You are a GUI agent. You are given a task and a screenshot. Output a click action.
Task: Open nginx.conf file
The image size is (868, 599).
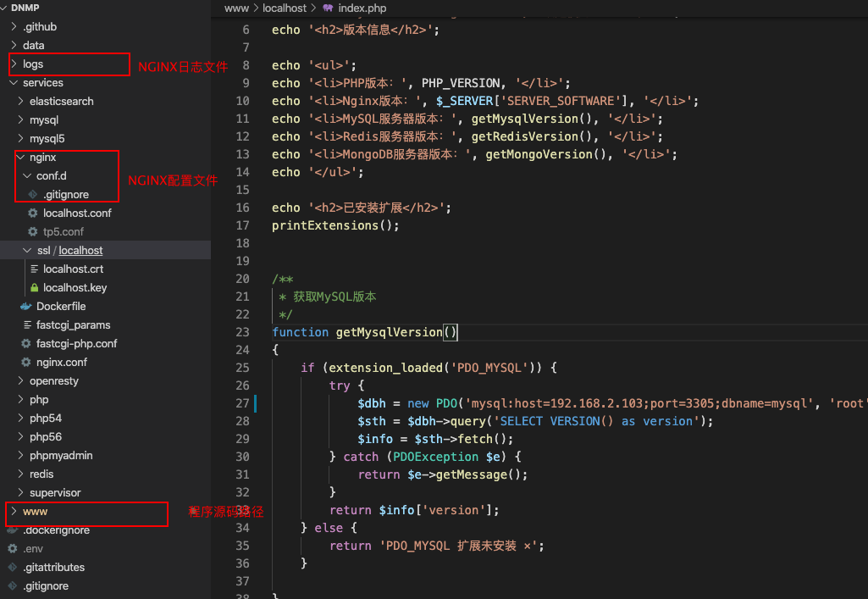[x=62, y=362]
